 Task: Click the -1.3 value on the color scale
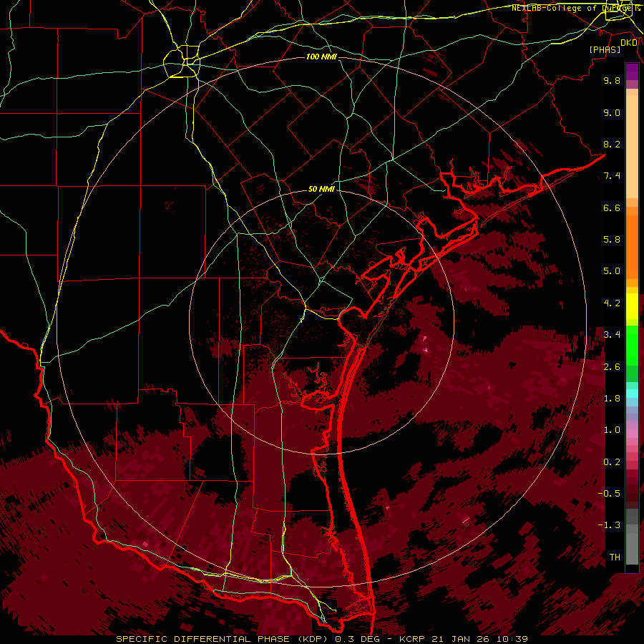pos(609,525)
